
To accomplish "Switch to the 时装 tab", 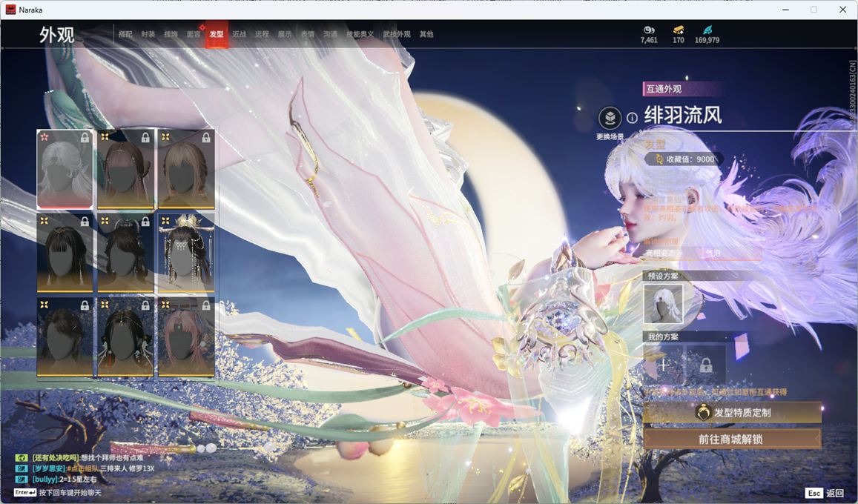I will 148,34.
